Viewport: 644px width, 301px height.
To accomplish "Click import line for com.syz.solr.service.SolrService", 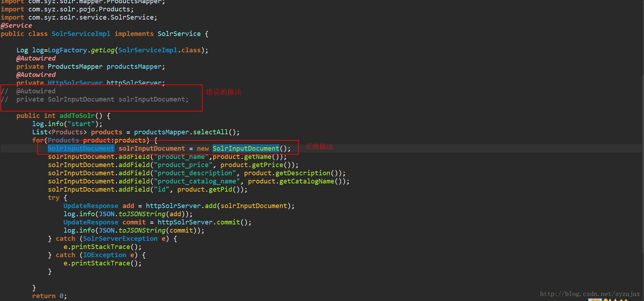I will (79, 17).
